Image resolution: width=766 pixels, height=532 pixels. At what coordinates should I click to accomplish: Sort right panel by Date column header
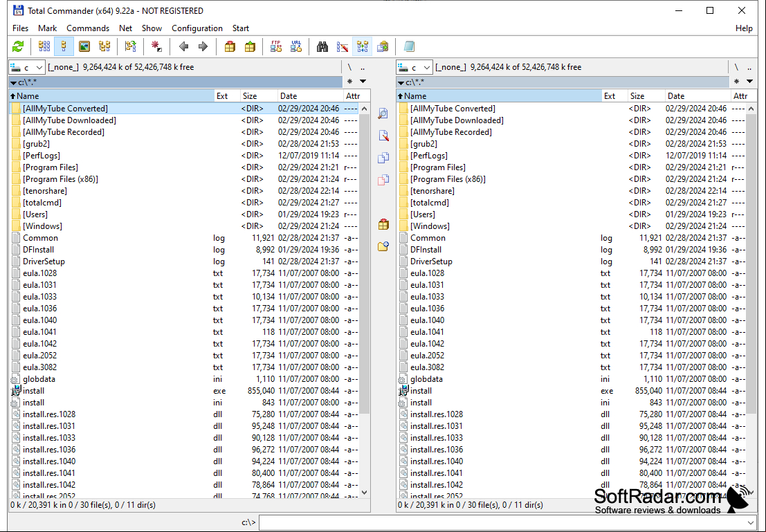click(697, 96)
